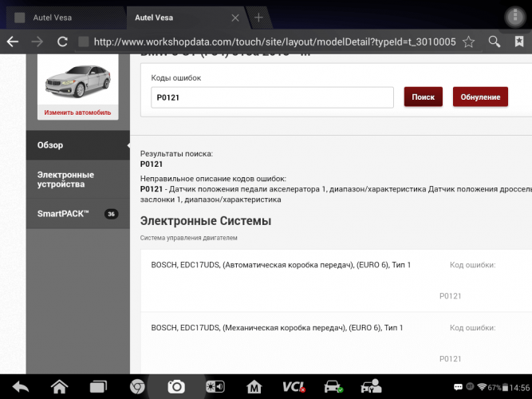Open the message notification icon in status bar
This screenshot has height=399, width=532.
[458, 387]
